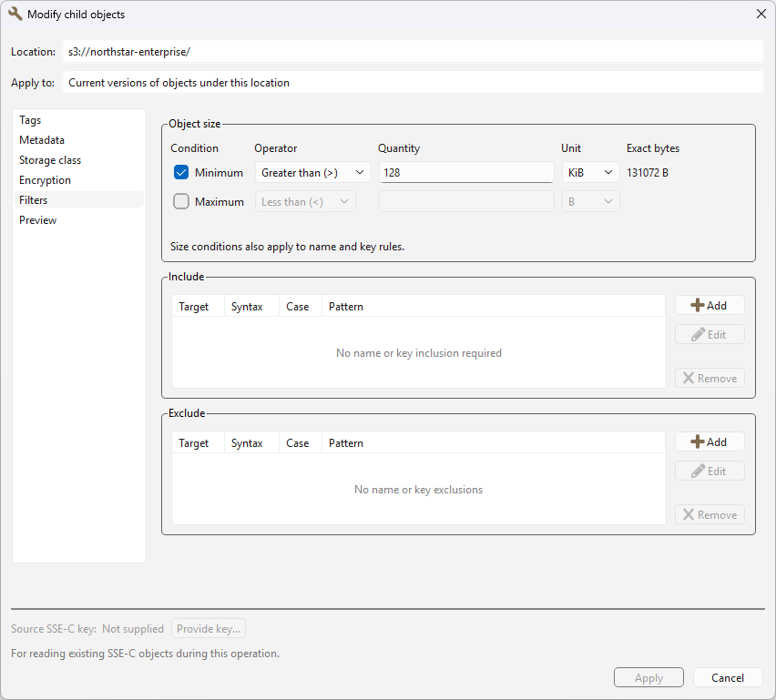Click Exclude table Syntax column header

coord(252,442)
